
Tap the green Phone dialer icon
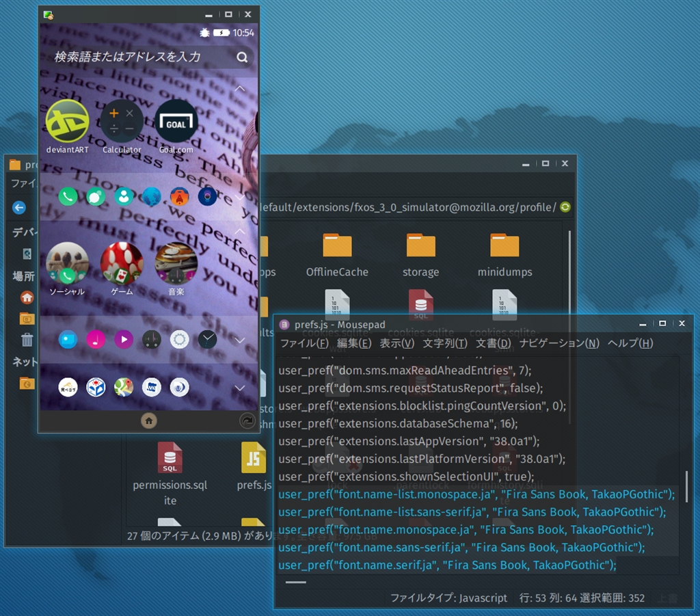(68, 196)
